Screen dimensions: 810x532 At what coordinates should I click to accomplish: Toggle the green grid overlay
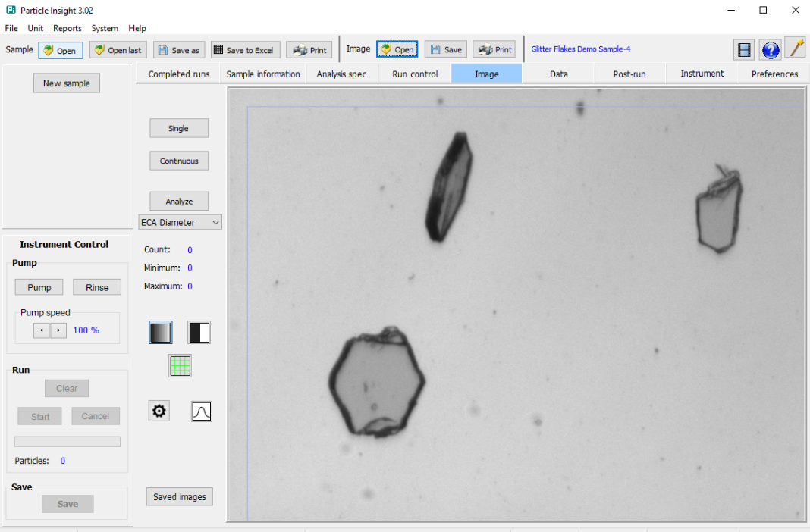pyautogui.click(x=180, y=366)
